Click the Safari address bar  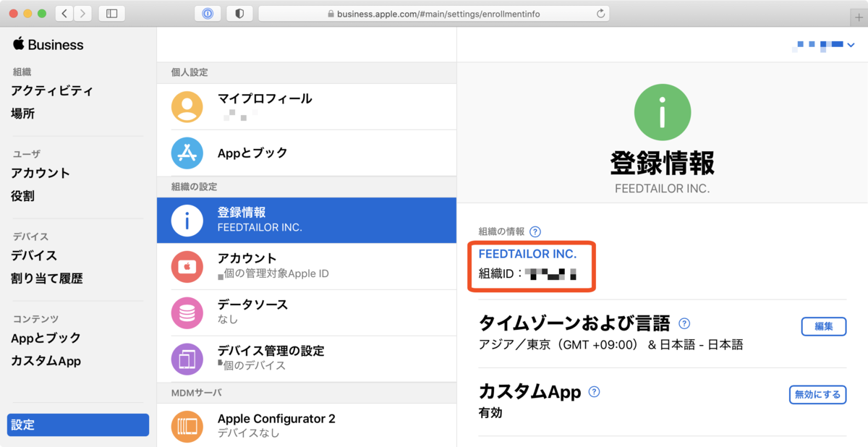(433, 14)
